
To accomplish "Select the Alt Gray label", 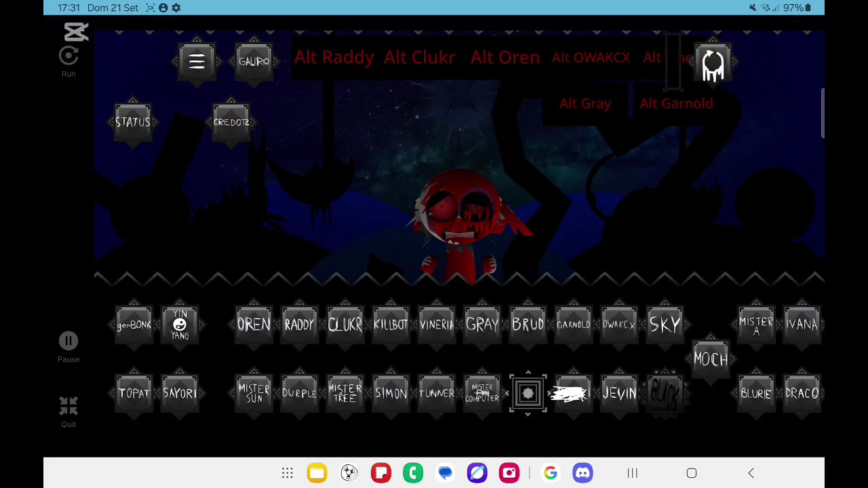I will coord(585,104).
